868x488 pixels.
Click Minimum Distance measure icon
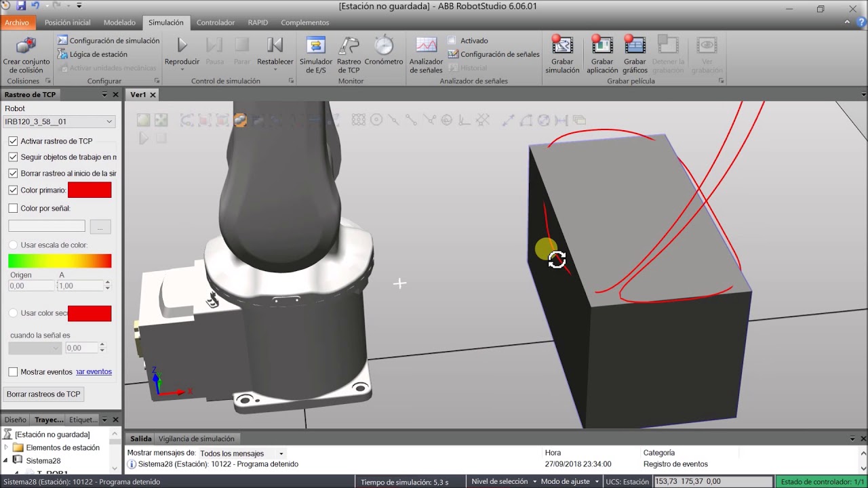tap(561, 120)
